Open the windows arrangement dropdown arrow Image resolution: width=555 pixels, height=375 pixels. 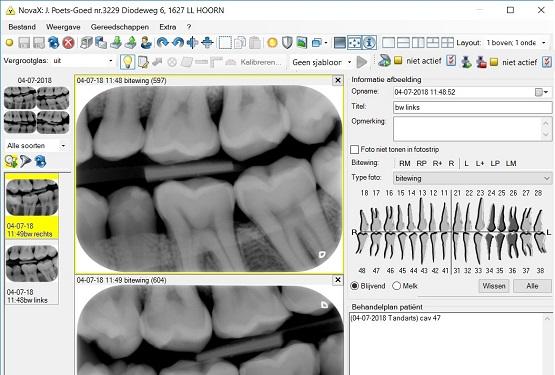click(x=326, y=43)
